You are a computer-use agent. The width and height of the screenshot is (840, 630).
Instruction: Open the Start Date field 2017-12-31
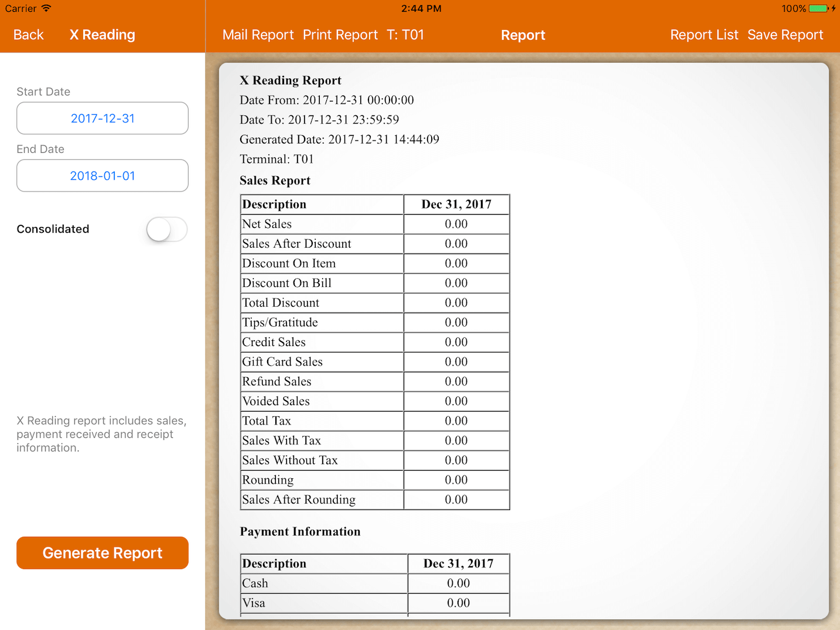pos(103,118)
